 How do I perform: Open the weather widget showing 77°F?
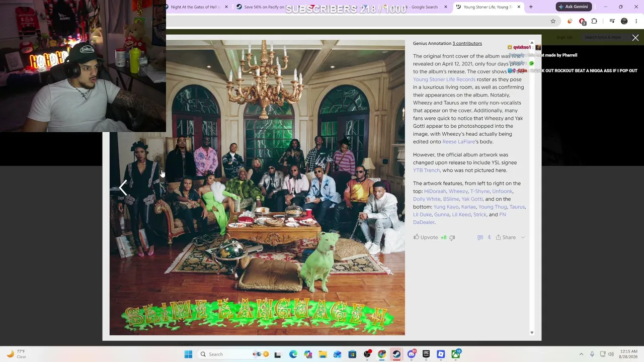[16, 354]
